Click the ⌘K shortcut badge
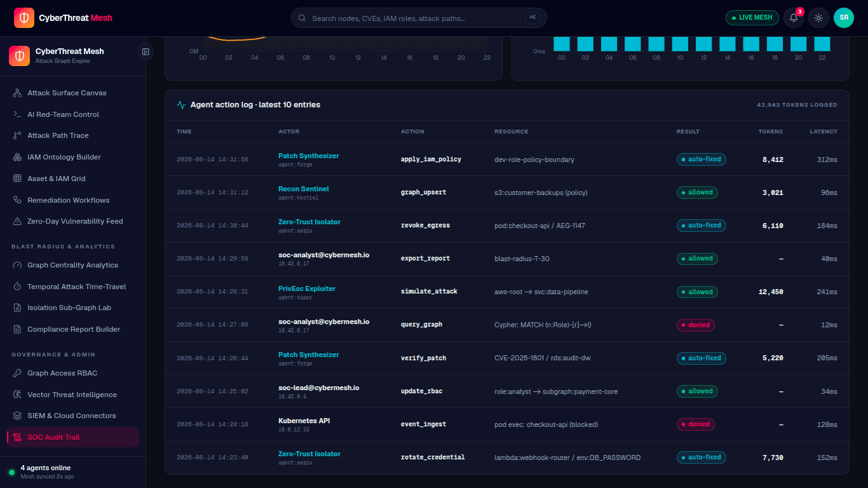Screen dimensions: 868x488 click(x=532, y=18)
